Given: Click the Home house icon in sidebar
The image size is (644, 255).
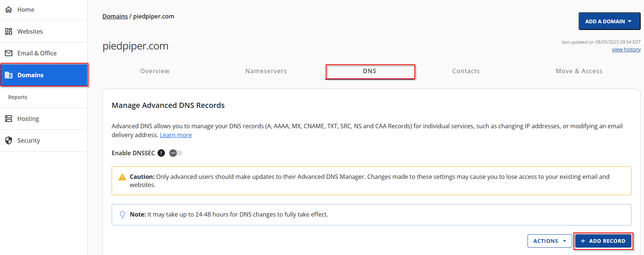Looking at the screenshot, I should click(x=9, y=10).
